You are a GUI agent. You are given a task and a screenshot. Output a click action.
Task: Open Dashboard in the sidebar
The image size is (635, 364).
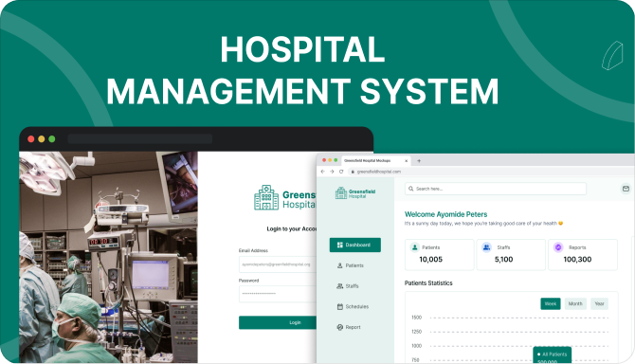355,245
